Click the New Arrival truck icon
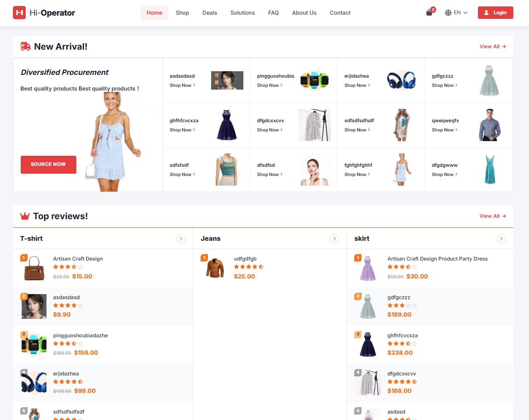Screen dimensions: 529x420 pyautogui.click(x=25, y=46)
